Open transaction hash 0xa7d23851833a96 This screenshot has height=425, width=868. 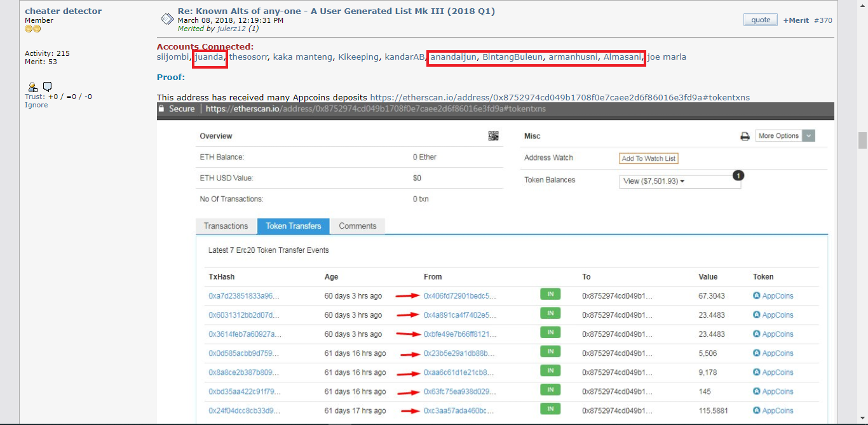244,296
